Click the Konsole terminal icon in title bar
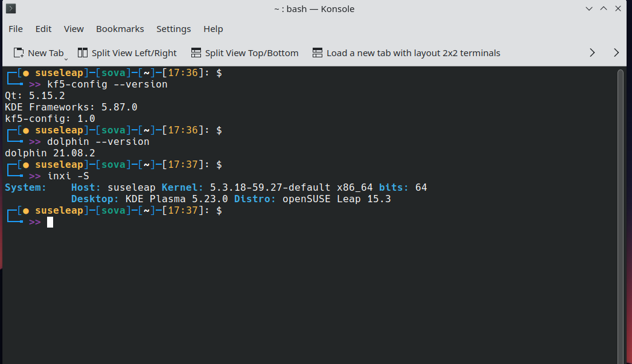 click(11, 8)
